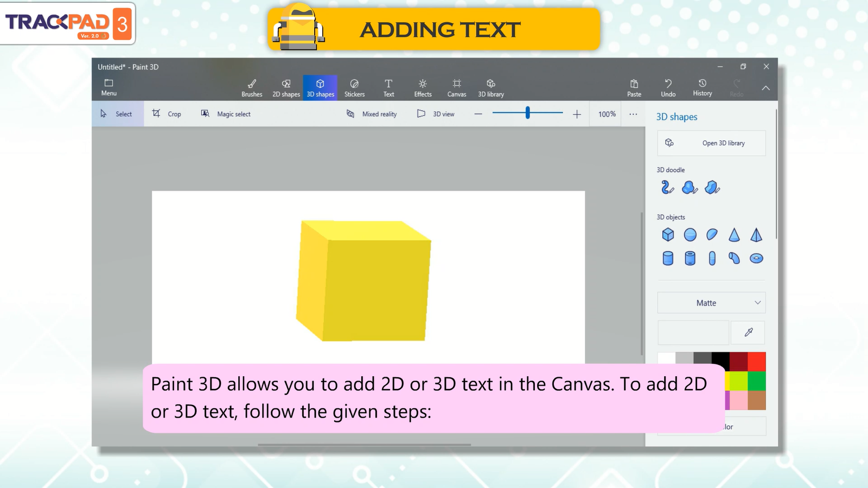Pick the pyramid 3D object

pos(756,235)
